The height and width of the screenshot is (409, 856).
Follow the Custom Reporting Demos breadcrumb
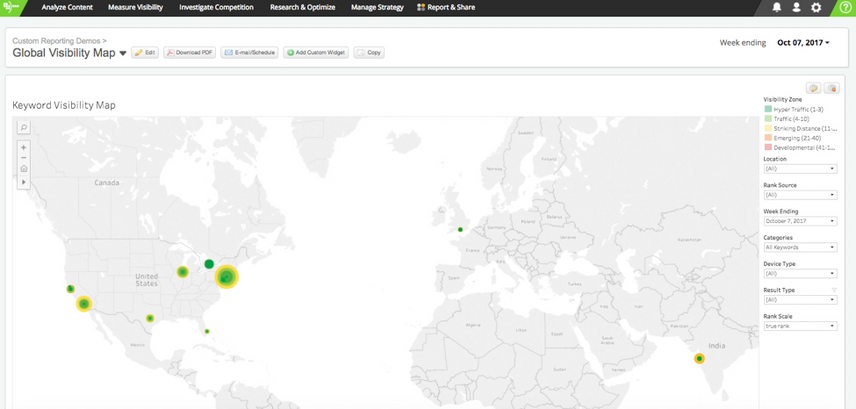(x=57, y=41)
